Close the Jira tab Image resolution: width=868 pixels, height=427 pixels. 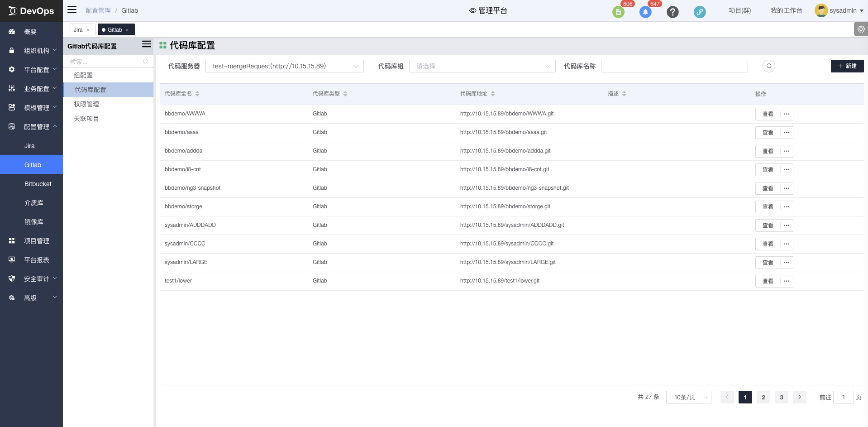click(88, 30)
